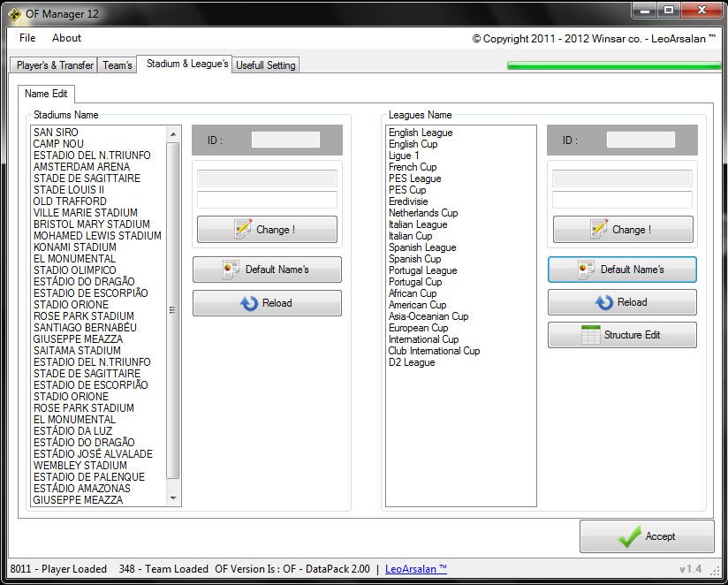Click the editable stadium name text field
The width and height of the screenshot is (728, 585).
click(267, 200)
